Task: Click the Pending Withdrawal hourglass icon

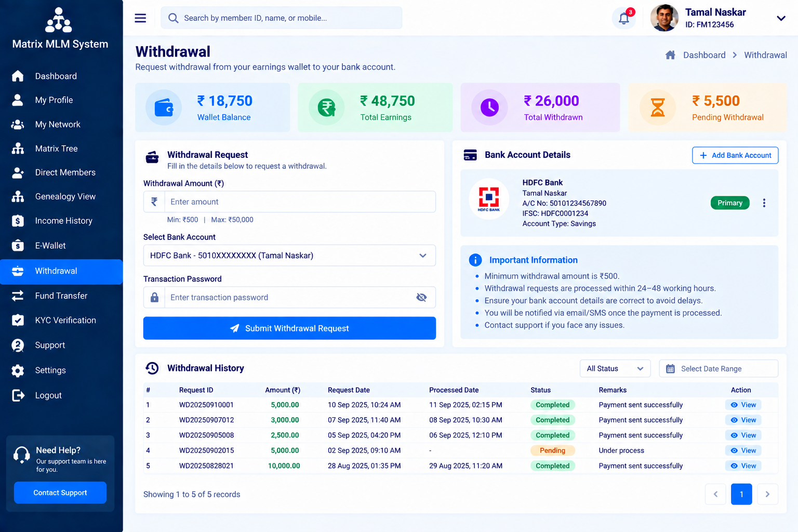Action: [658, 108]
